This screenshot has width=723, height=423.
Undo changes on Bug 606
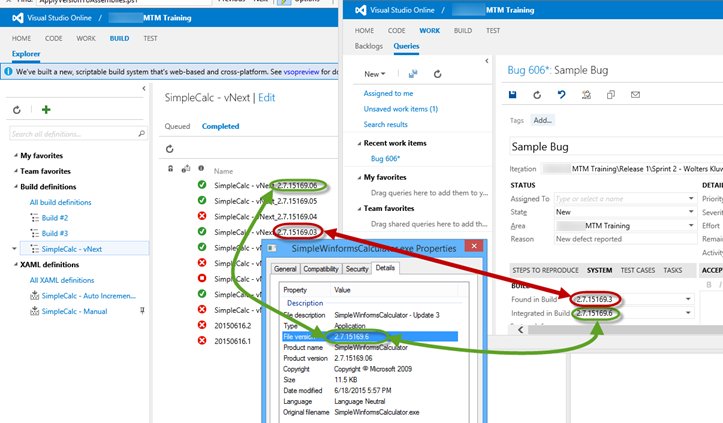(561, 95)
